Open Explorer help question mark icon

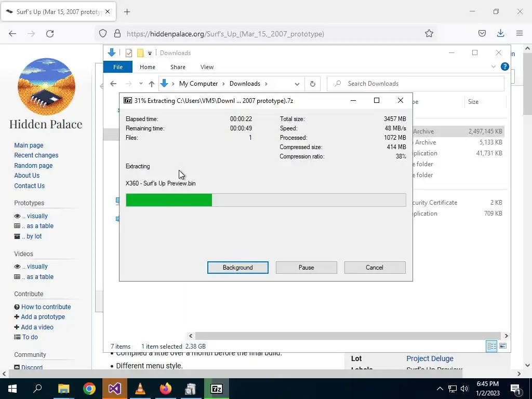505,67
